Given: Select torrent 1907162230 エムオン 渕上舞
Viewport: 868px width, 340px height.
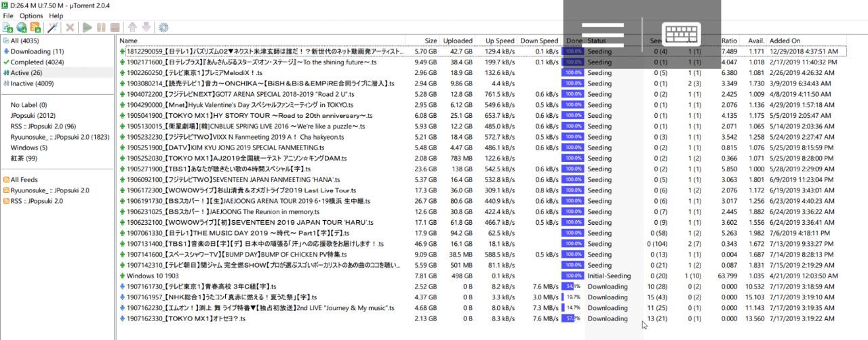Looking at the screenshot, I should pos(260,307).
